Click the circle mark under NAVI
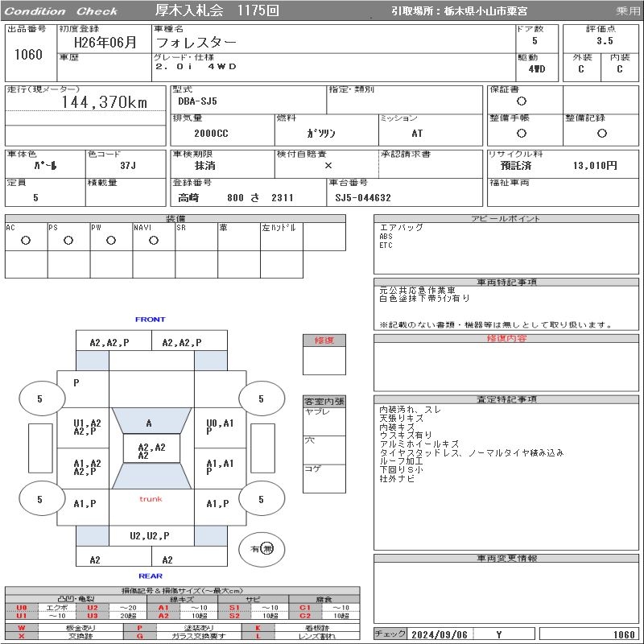 click(x=154, y=240)
